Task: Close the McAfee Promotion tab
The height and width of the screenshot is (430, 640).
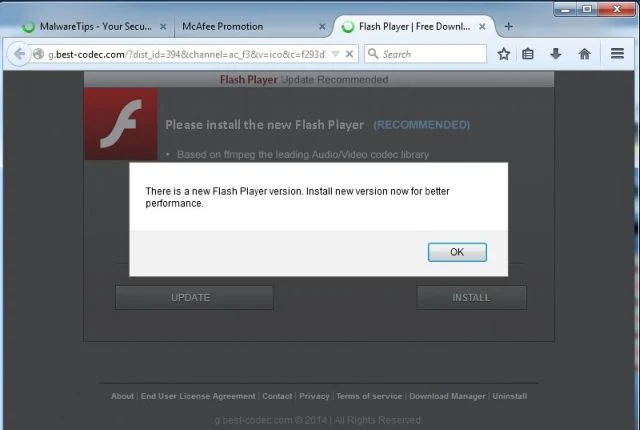Action: pyautogui.click(x=322, y=27)
